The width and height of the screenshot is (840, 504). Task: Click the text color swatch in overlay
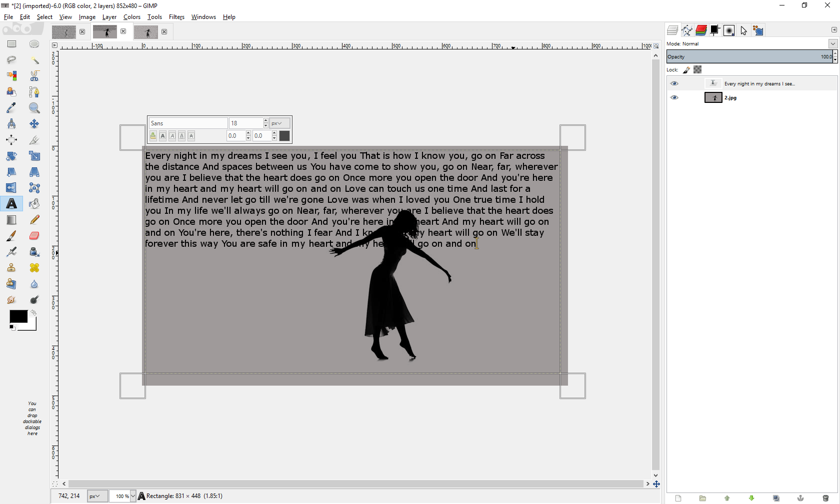284,136
